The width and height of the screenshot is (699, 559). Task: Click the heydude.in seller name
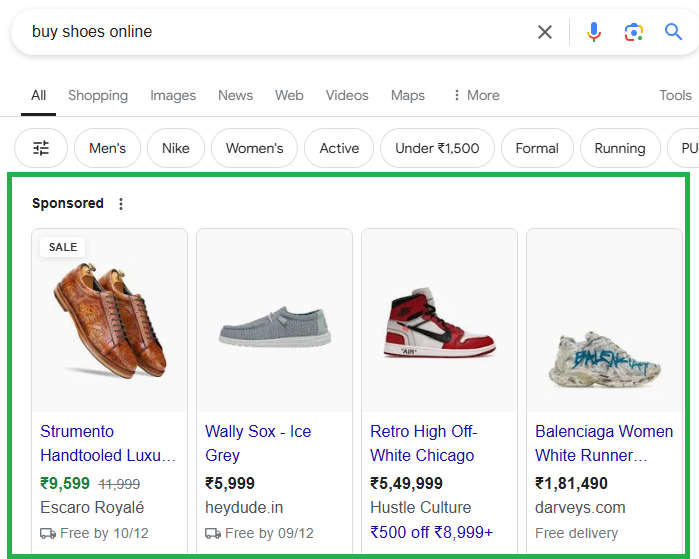coord(244,507)
